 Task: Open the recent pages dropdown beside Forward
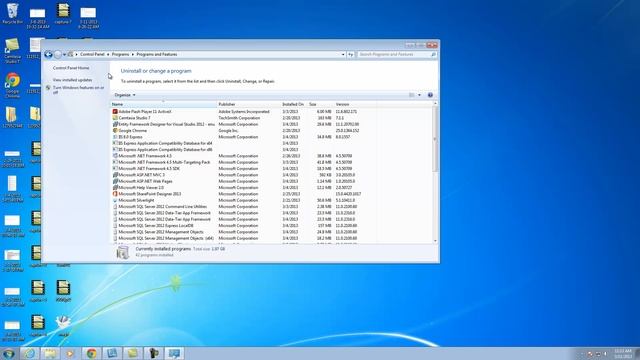coord(64,55)
